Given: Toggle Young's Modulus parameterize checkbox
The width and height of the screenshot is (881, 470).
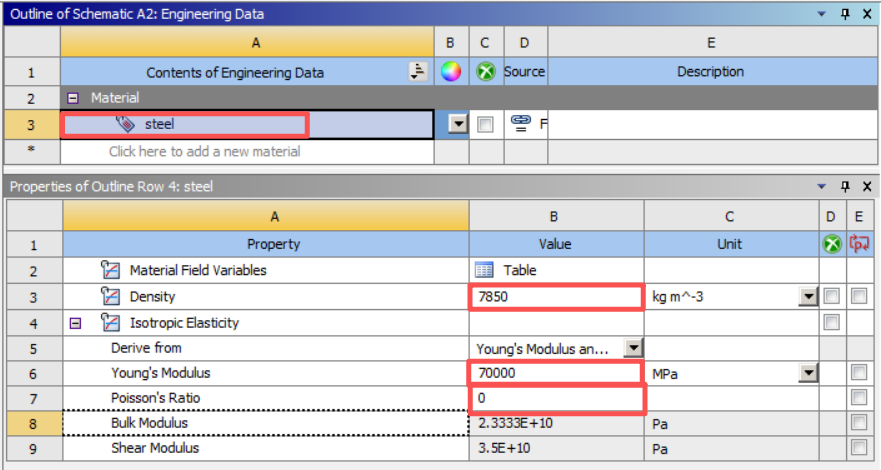Looking at the screenshot, I should click(x=859, y=372).
